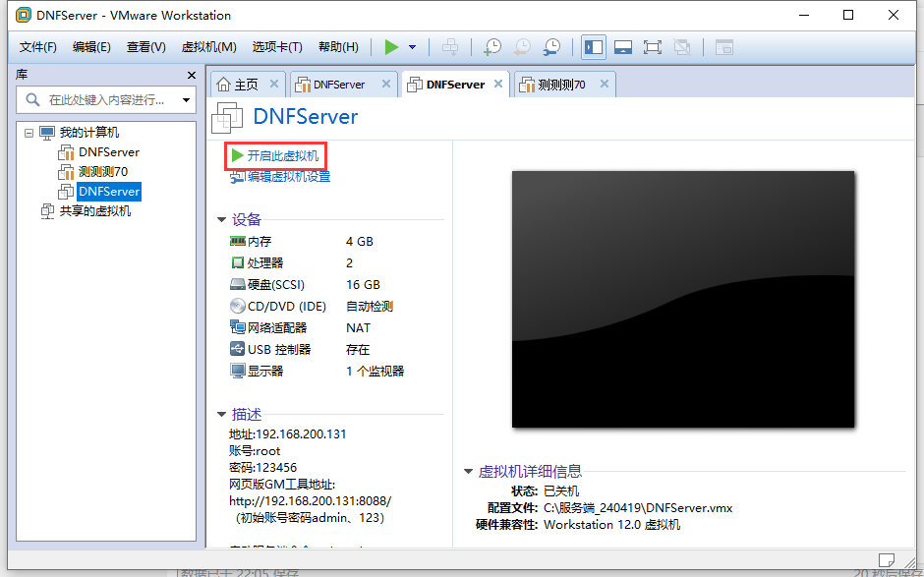924x577 pixels.
Task: Open the snapshot manager icon
Action: 551,46
